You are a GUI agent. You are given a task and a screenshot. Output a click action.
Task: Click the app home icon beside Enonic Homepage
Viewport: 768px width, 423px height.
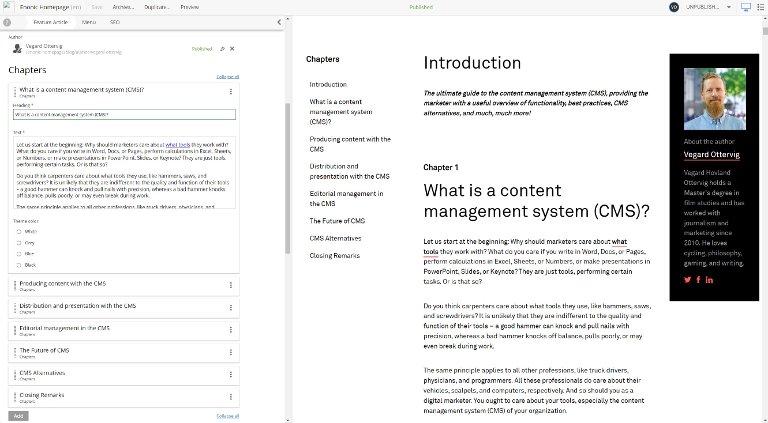[x=8, y=7]
